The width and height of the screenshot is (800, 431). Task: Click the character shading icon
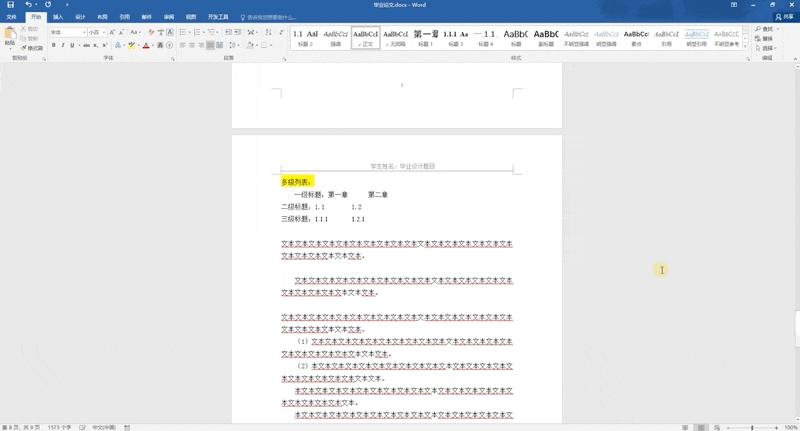(x=160, y=45)
